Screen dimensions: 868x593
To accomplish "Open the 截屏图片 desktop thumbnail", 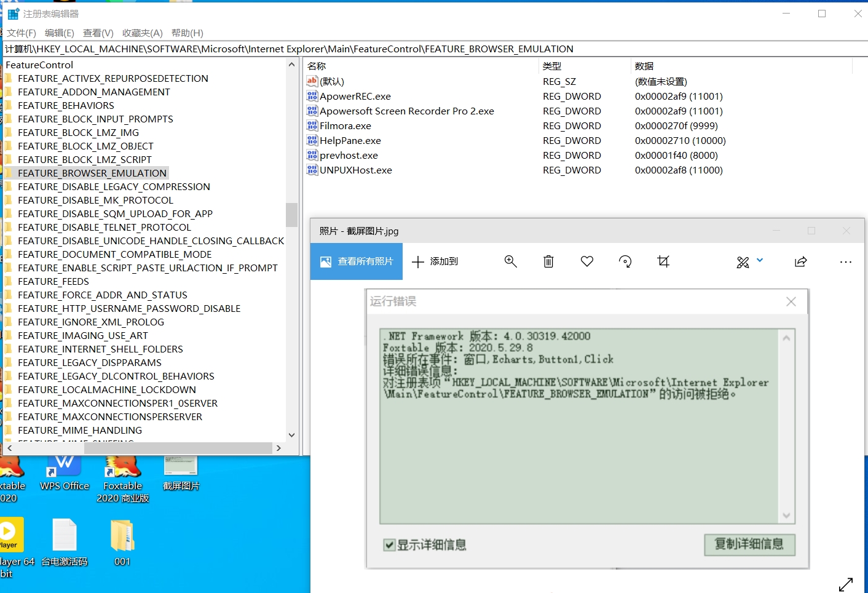I will click(x=181, y=473).
